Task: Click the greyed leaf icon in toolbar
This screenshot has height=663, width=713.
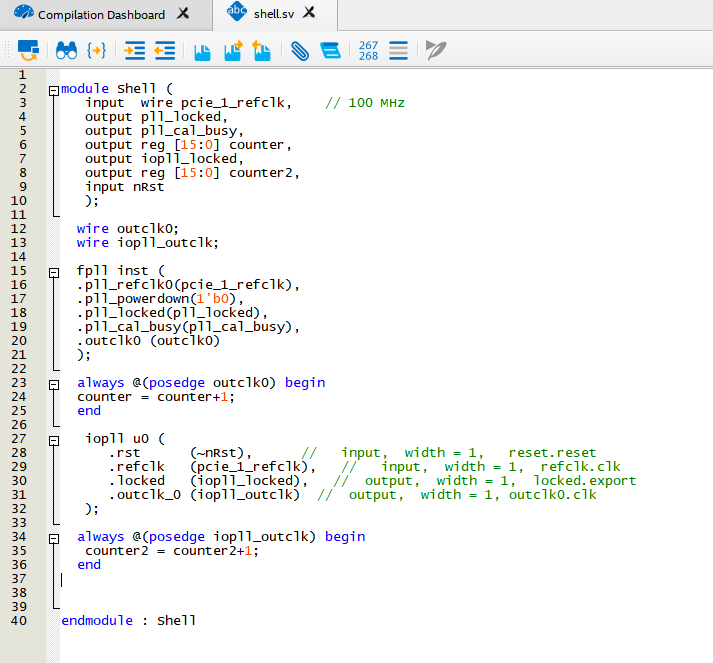Action: tap(436, 49)
